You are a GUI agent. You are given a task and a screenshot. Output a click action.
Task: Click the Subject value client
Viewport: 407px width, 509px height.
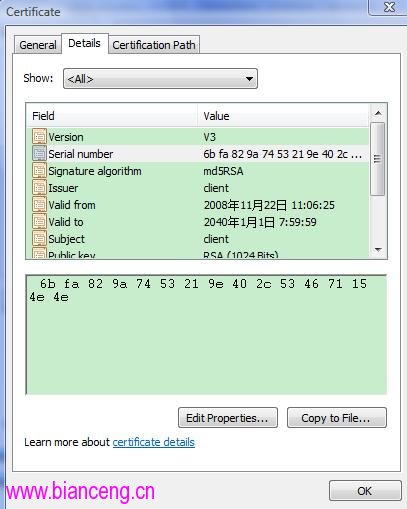pos(216,239)
